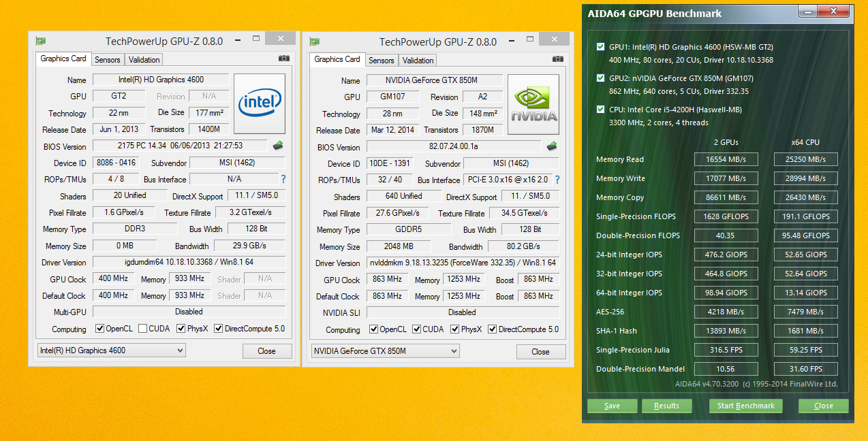868x441 pixels.
Task: Switch to Sensors tab in Intel GPU-Z window
Action: tap(108, 60)
